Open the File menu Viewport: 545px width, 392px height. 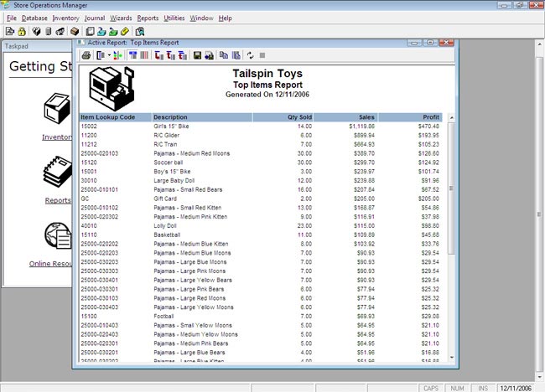coord(12,18)
